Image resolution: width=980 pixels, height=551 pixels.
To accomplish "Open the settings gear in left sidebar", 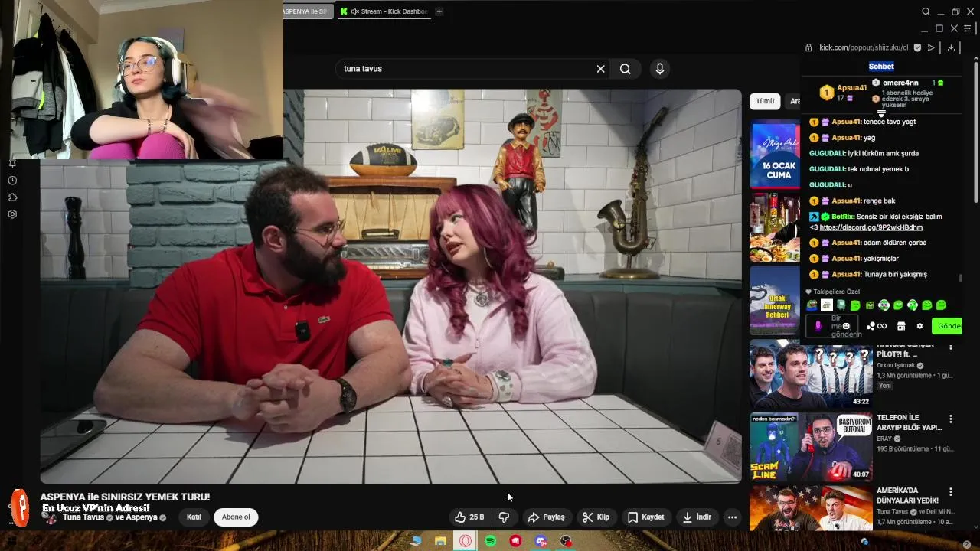I will [x=12, y=214].
